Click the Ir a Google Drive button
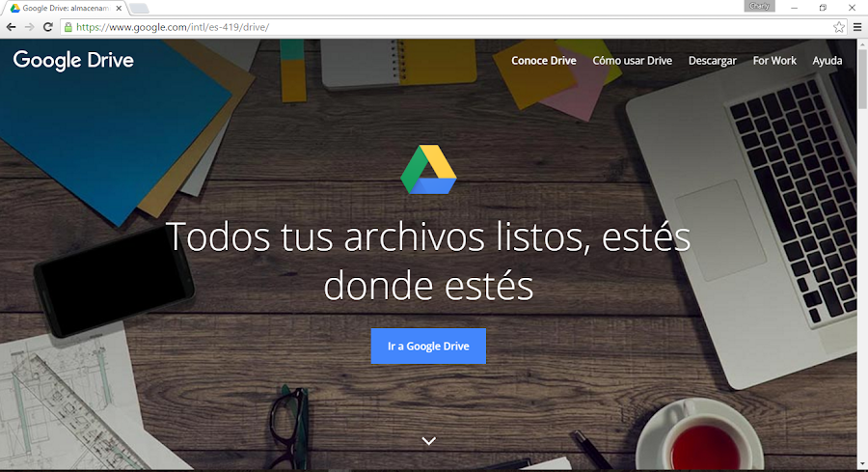The image size is (868, 472). pyautogui.click(x=428, y=347)
